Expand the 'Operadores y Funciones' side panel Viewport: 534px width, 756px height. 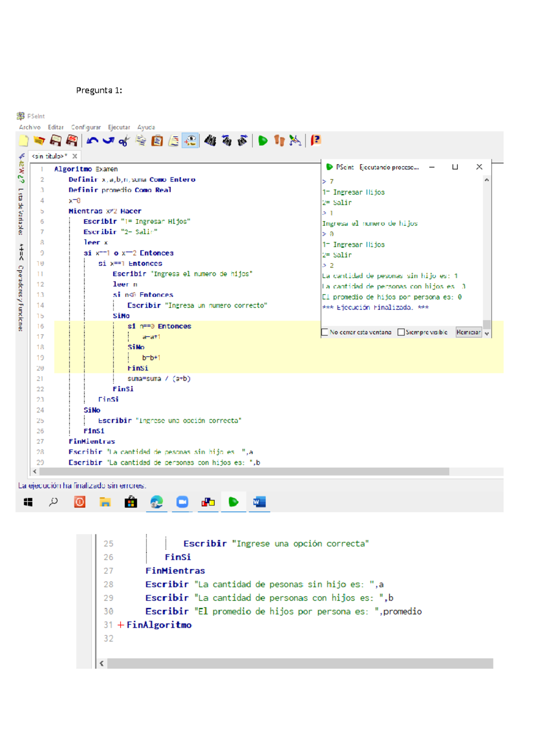click(20, 293)
